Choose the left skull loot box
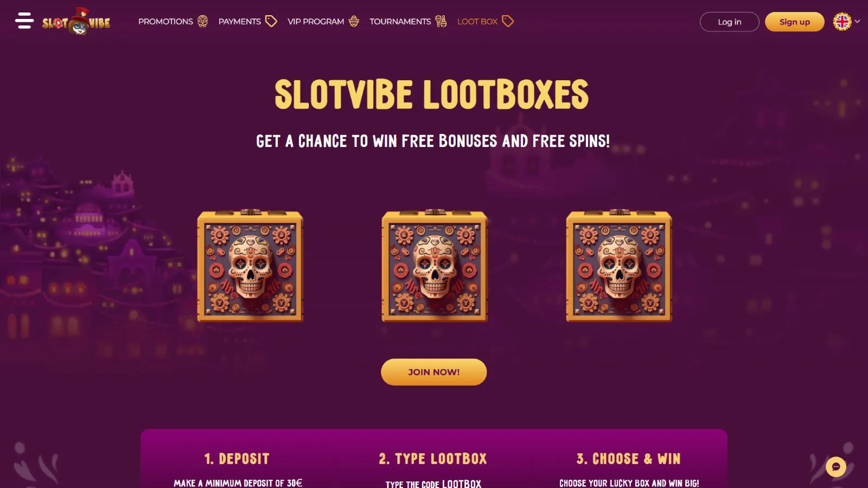 coord(250,266)
